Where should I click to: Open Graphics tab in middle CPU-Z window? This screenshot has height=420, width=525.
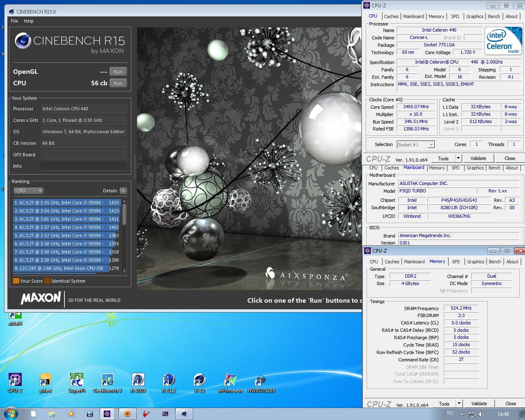[x=475, y=168]
